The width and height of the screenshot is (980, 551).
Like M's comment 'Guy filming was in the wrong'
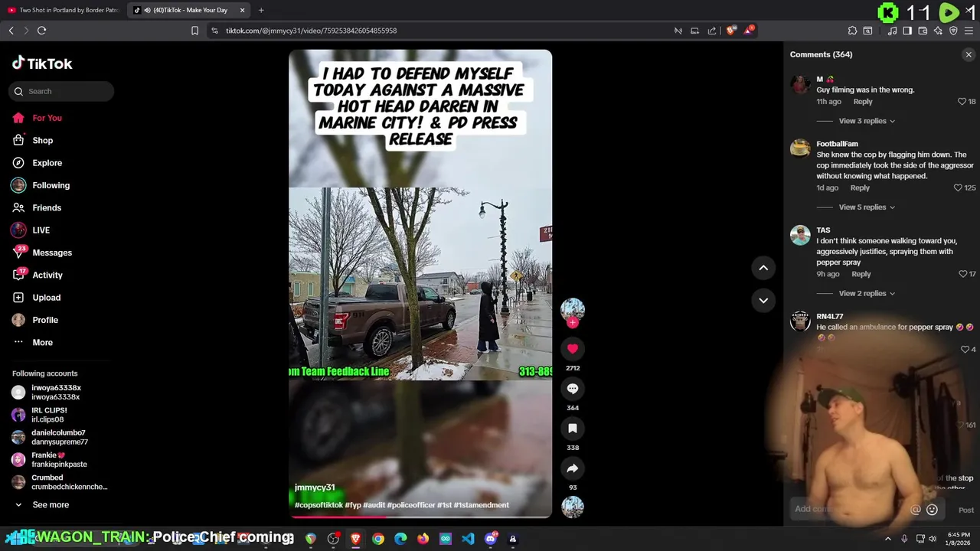coord(962,102)
